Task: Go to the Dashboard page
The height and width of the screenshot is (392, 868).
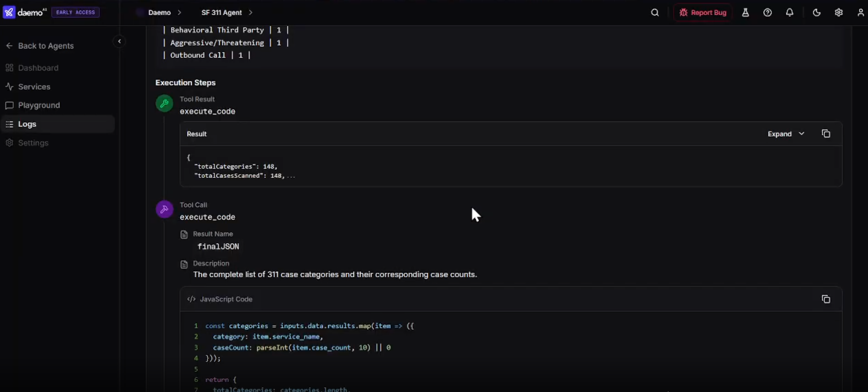Action: (38, 68)
